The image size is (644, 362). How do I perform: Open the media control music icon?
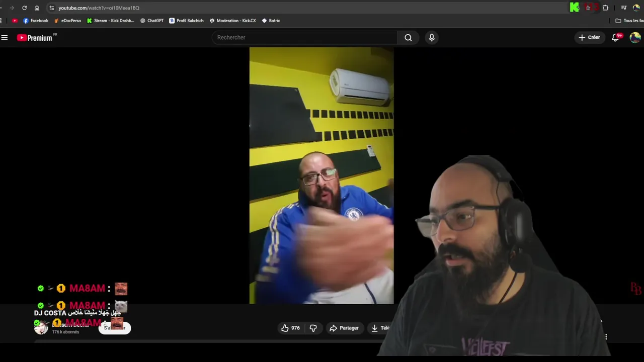tap(624, 8)
